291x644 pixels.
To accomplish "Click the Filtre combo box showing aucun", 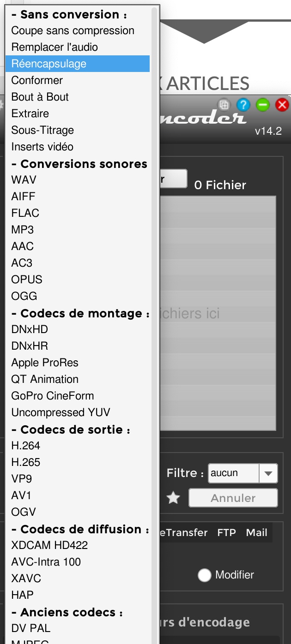I will (234, 473).
